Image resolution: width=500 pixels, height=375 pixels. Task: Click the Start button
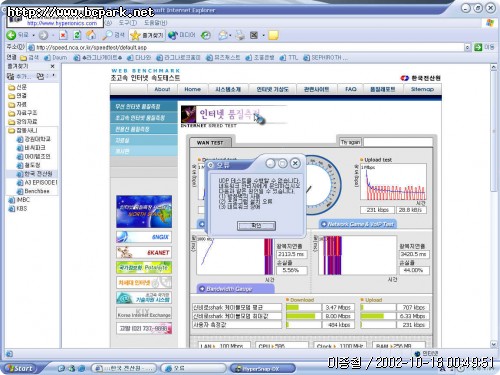(21, 368)
